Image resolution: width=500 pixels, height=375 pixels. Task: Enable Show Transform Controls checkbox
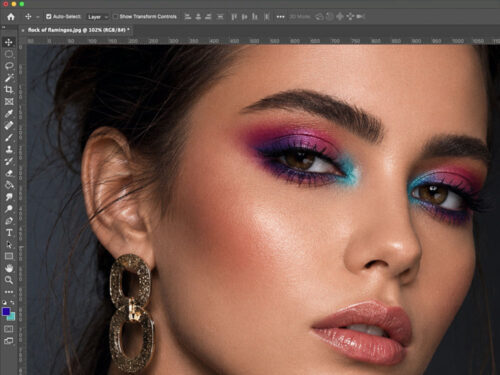tap(115, 16)
